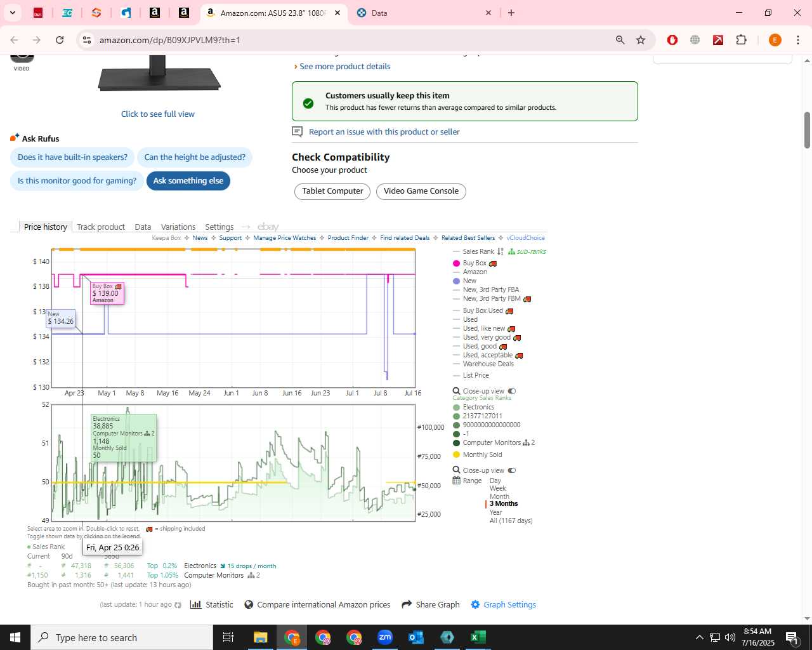This screenshot has width=812, height=650.
Task: Open Outlook from the taskbar
Action: pos(416,637)
